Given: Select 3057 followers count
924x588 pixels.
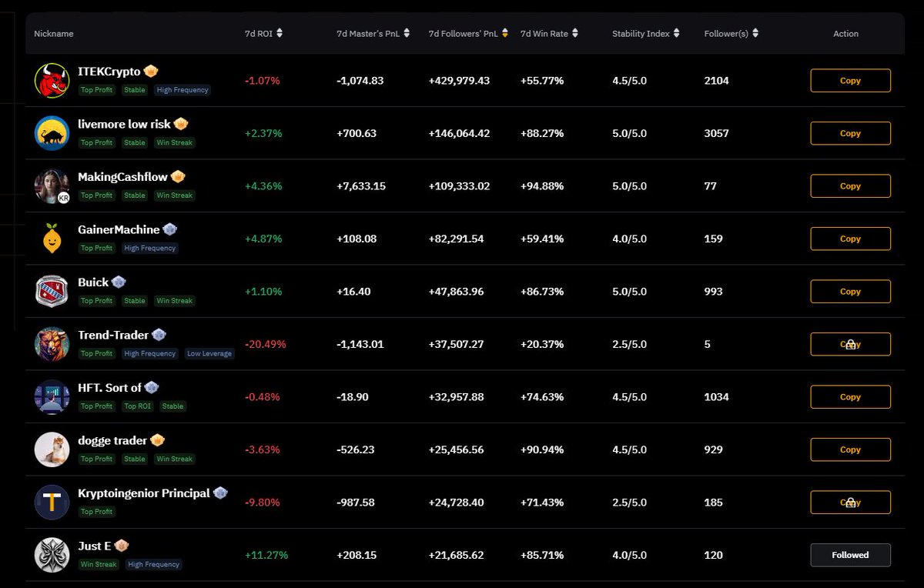Looking at the screenshot, I should (716, 133).
